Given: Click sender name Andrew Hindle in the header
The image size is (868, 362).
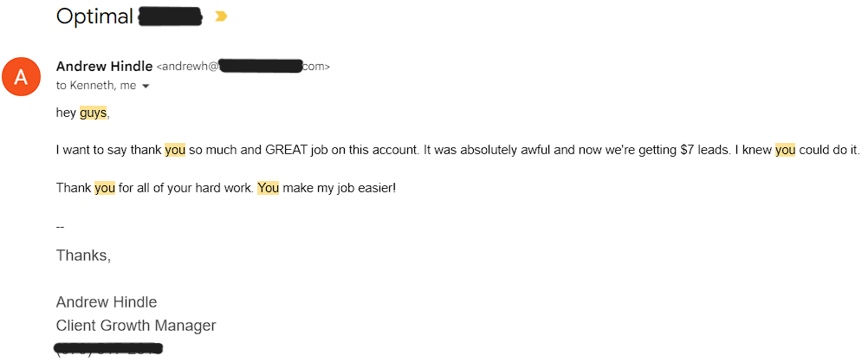Looking at the screenshot, I should tap(104, 66).
